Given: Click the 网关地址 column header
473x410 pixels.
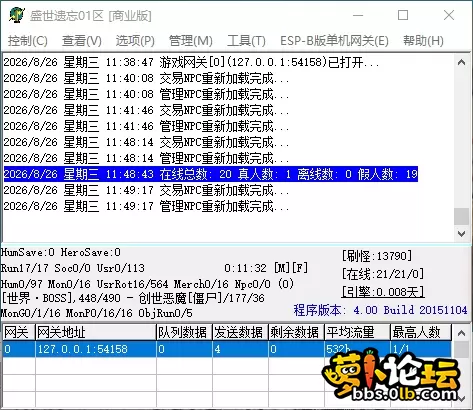Looking at the screenshot, I should click(96, 333).
